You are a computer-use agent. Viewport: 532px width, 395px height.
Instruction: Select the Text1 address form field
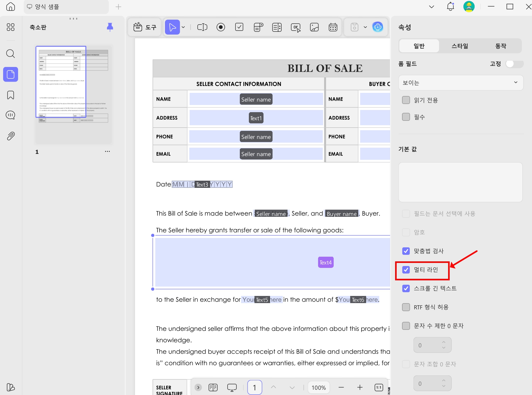pos(256,118)
